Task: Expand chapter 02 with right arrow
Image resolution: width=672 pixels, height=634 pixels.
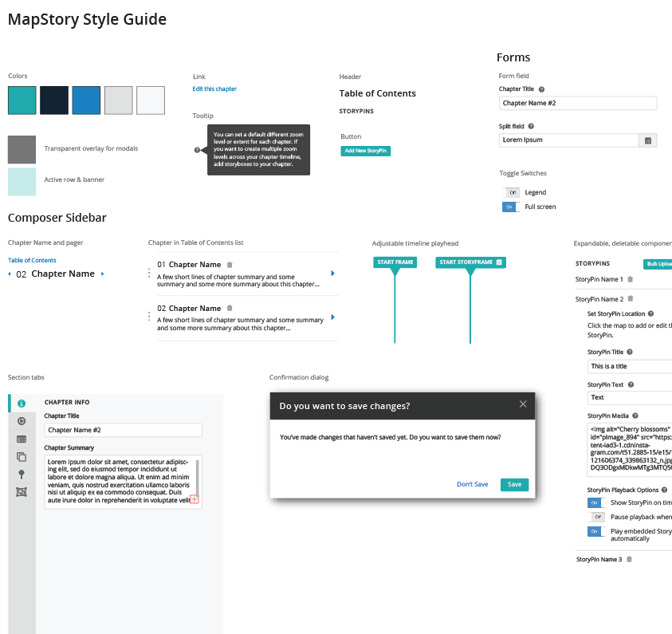Action: [332, 317]
